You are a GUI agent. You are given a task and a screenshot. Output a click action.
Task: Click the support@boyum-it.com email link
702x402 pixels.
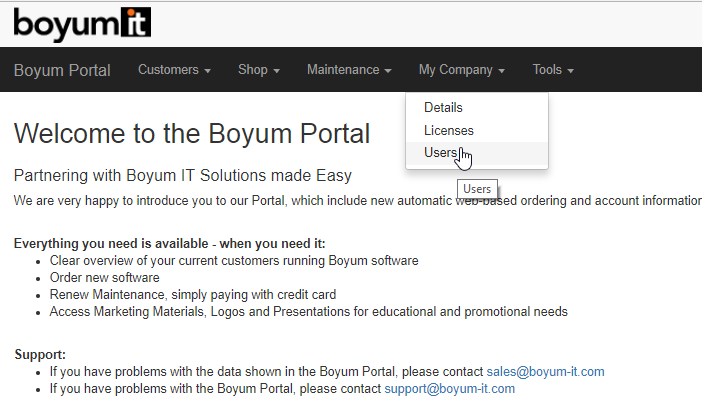click(449, 389)
